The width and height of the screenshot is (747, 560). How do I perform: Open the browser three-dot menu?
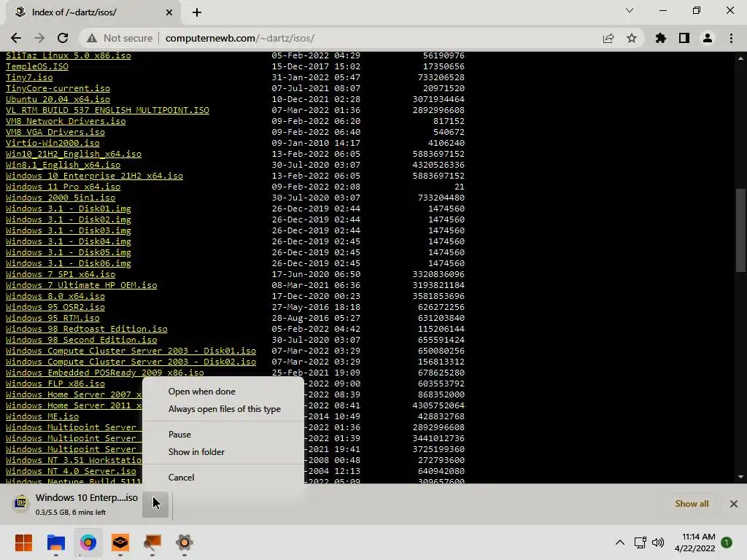[731, 38]
